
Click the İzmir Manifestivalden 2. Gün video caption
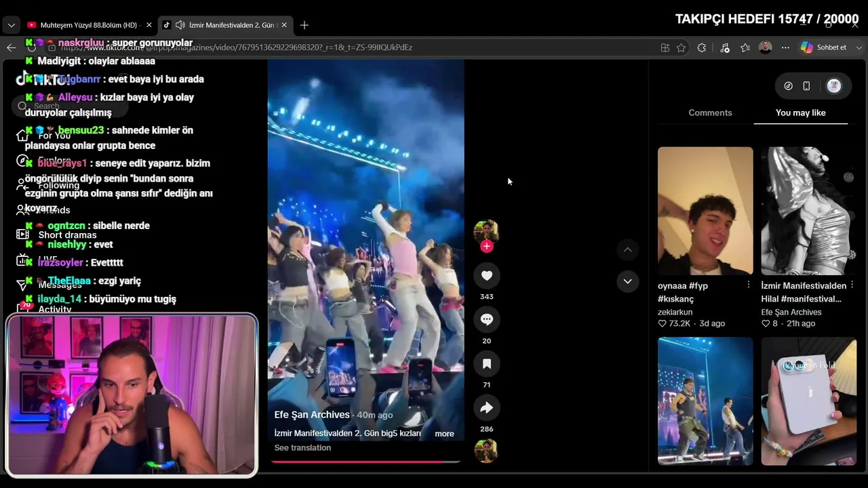click(348, 434)
